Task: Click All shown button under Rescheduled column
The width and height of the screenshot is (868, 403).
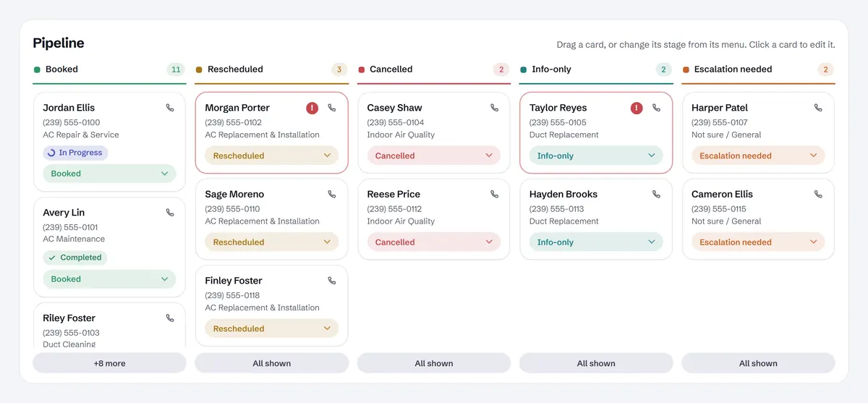Action: (x=272, y=363)
